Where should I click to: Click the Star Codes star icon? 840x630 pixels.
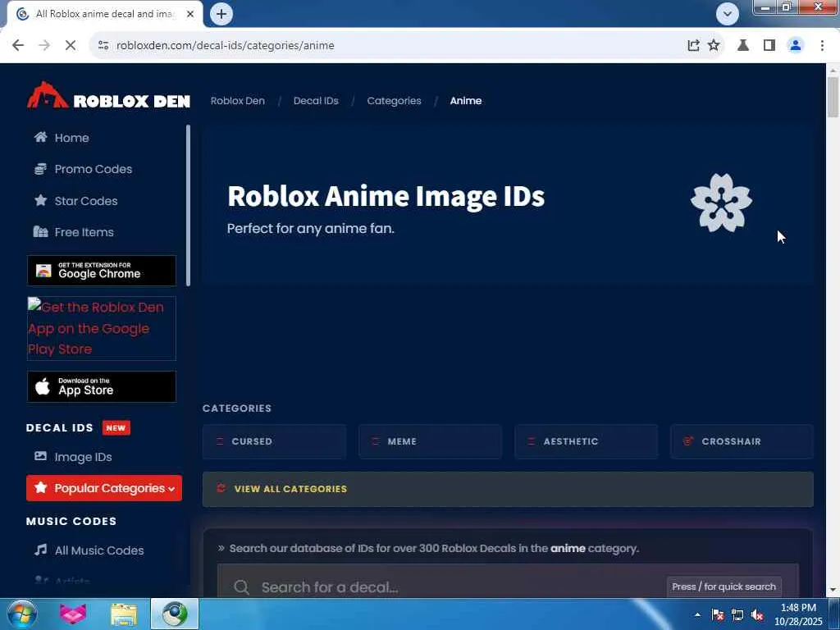click(41, 200)
